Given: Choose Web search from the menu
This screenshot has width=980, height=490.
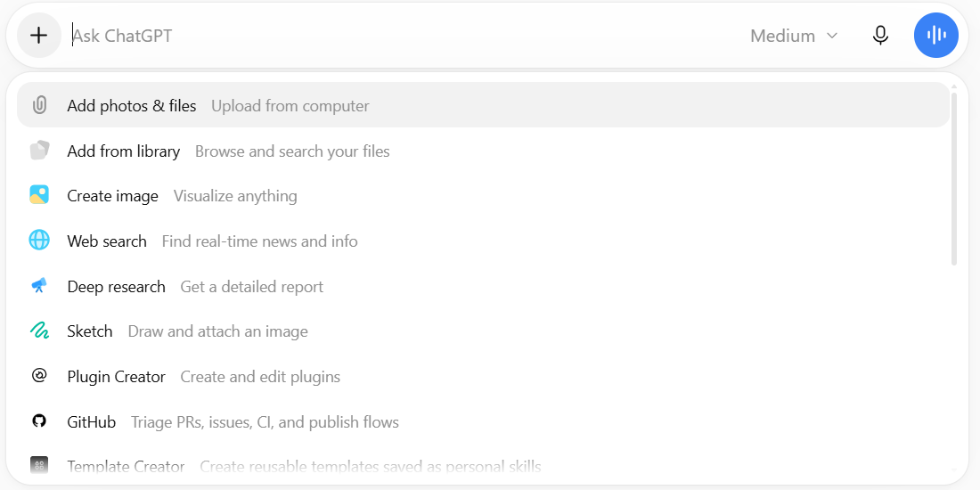Looking at the screenshot, I should [x=483, y=241].
